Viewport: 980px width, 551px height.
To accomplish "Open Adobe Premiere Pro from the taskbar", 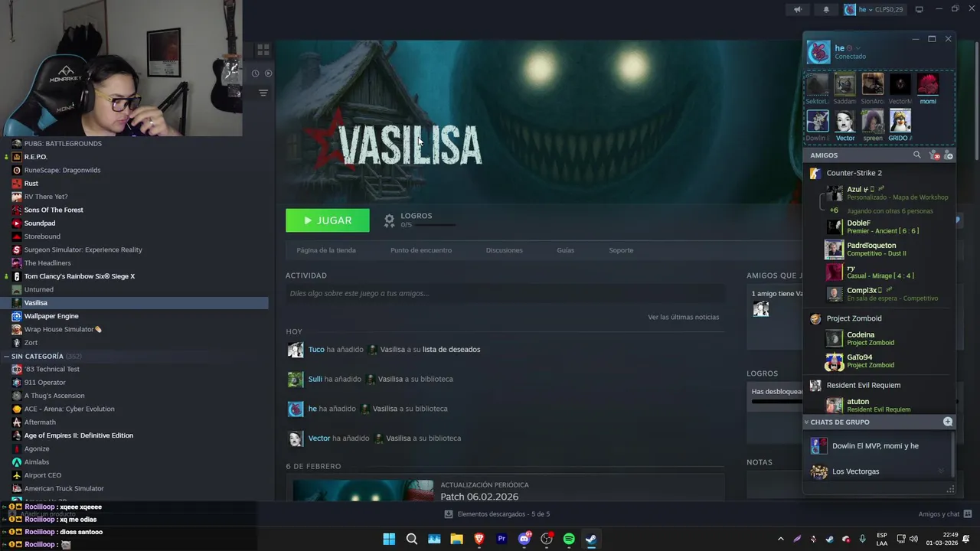I will tap(501, 539).
